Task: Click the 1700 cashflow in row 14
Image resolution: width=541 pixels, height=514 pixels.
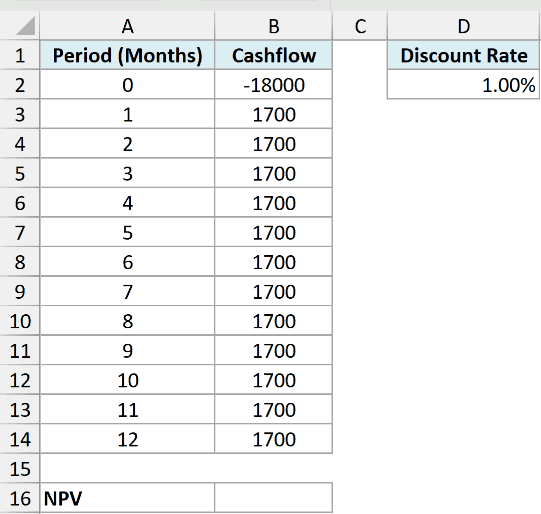Action: click(x=274, y=439)
